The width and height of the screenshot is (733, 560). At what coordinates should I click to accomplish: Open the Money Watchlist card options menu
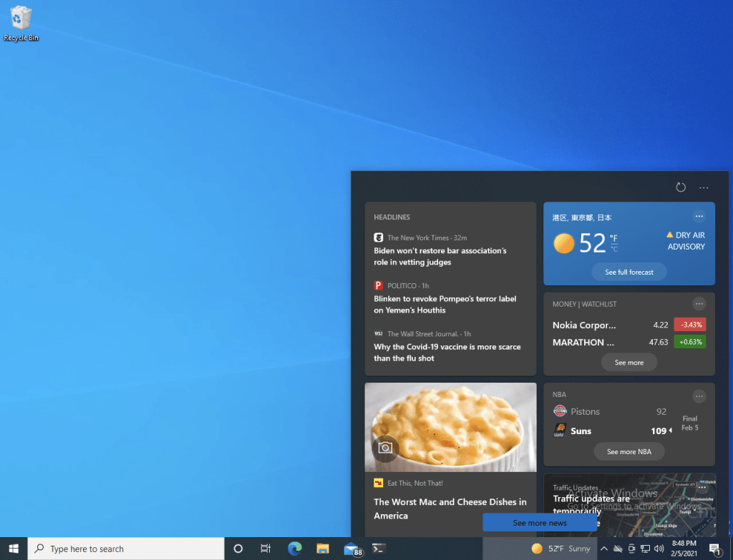tap(699, 303)
